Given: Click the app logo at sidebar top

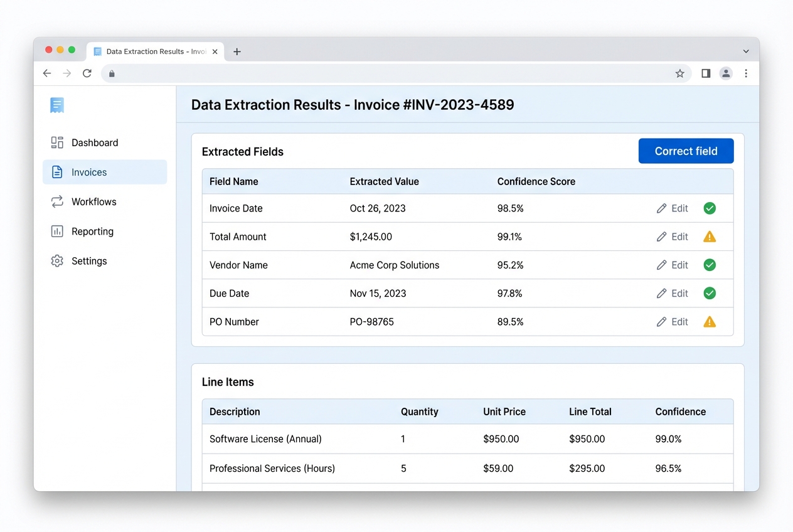Looking at the screenshot, I should point(56,105).
